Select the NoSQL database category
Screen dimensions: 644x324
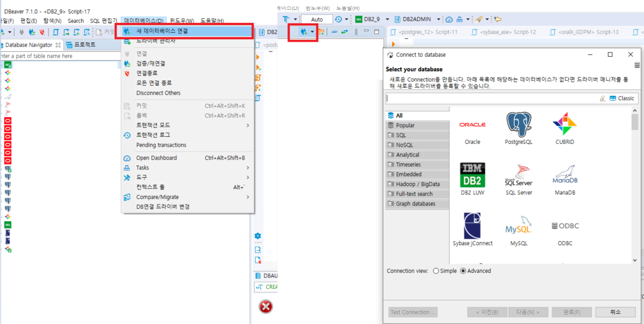[x=417, y=145]
